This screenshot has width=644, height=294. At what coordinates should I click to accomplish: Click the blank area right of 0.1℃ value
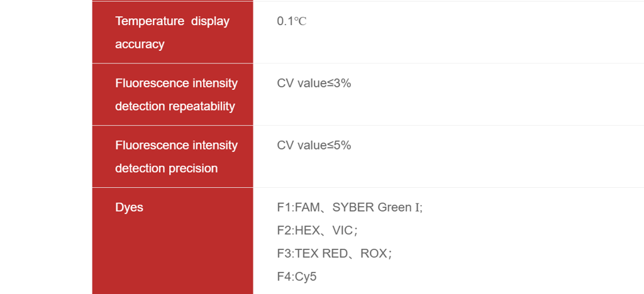click(472, 31)
